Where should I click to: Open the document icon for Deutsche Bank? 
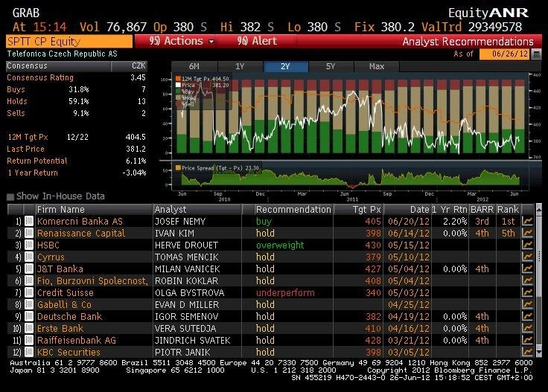[x=29, y=316]
